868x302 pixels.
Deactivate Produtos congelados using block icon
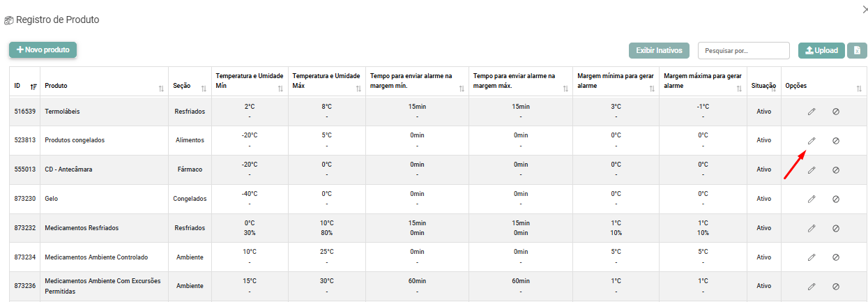pyautogui.click(x=836, y=141)
